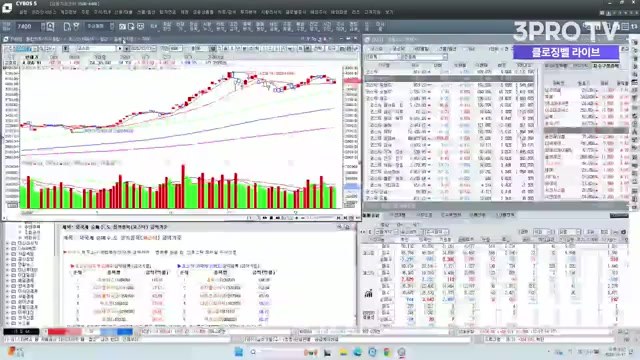The width and height of the screenshot is (640, 360).
Task: Open the dropdown in the main toolbar
Action: [100, 27]
